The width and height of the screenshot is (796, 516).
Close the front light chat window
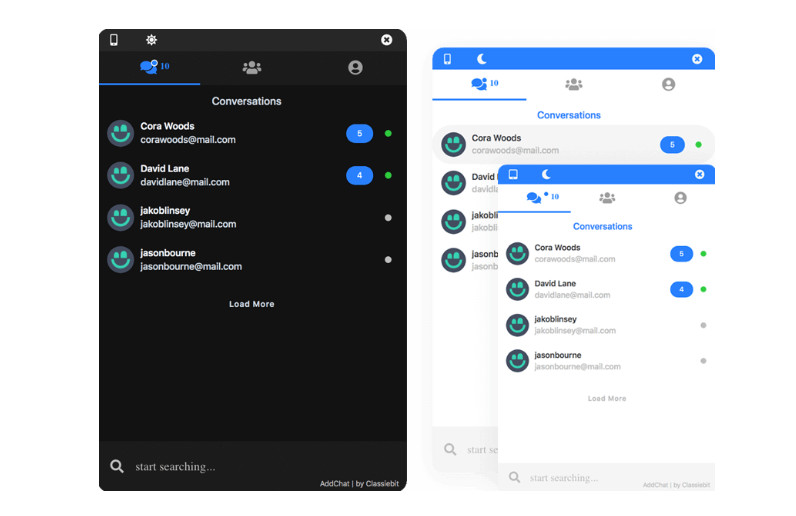pyautogui.click(x=700, y=174)
